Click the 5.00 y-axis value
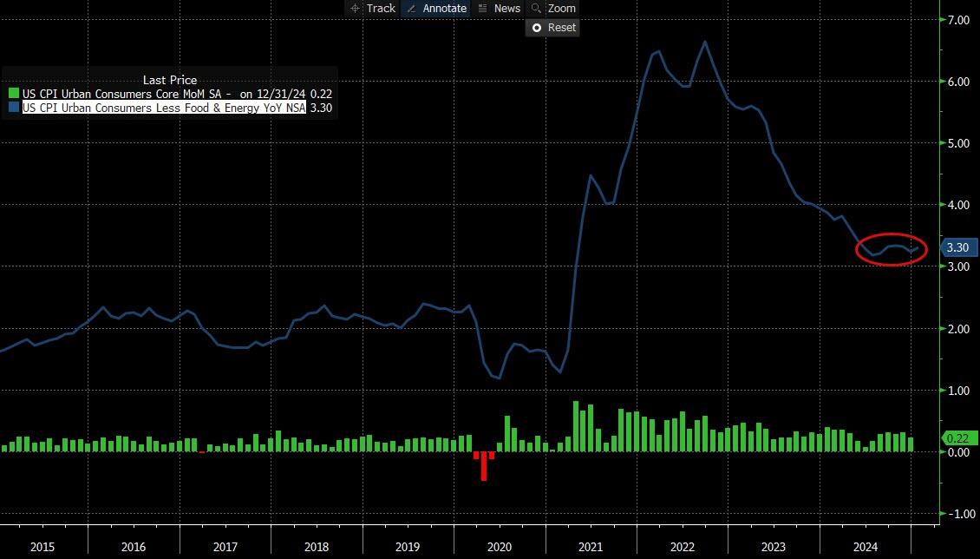The width and height of the screenshot is (980, 559). click(957, 143)
